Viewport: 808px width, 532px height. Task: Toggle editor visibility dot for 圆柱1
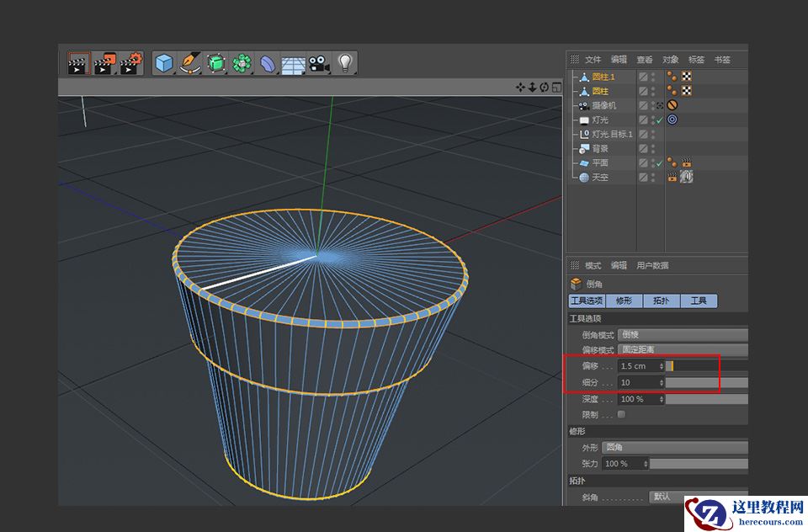pyautogui.click(x=653, y=74)
